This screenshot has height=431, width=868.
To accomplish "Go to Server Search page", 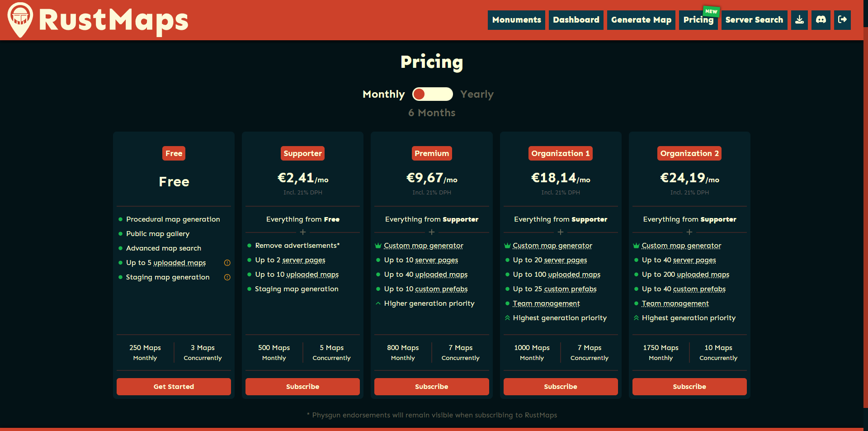I will point(754,20).
